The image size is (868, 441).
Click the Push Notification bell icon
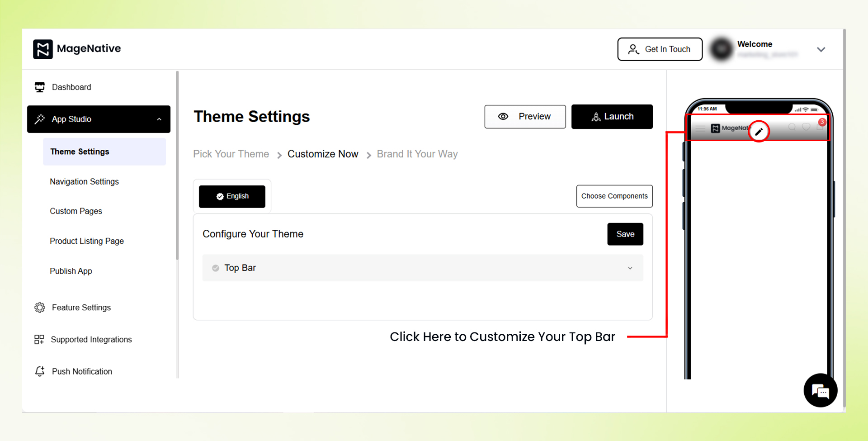40,371
